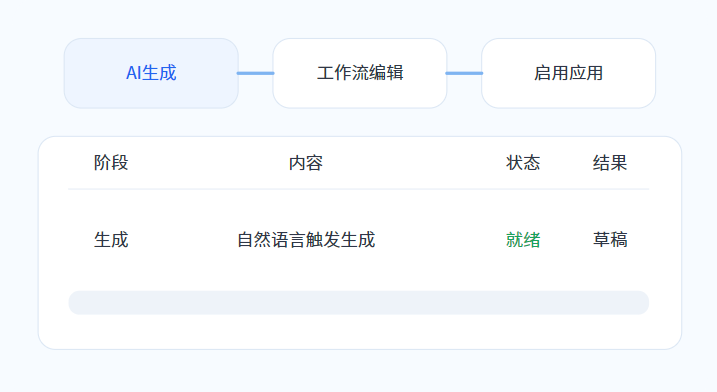Image resolution: width=717 pixels, height=392 pixels.
Task: Select the AI生成 step tab
Action: pos(151,73)
